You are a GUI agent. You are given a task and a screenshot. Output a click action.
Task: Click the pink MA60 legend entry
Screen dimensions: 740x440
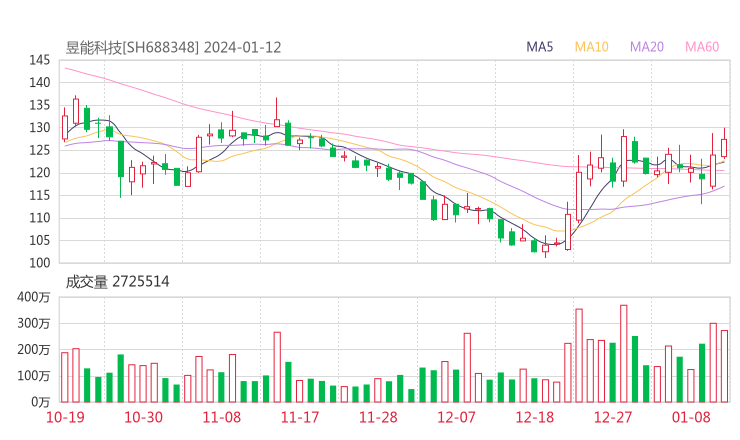click(702, 47)
